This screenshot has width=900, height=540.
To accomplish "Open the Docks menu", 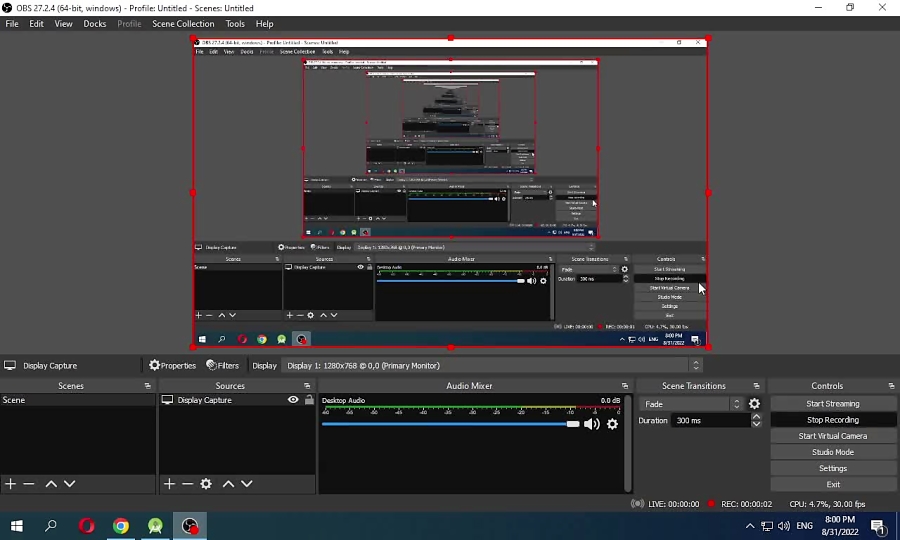I will pos(95,24).
